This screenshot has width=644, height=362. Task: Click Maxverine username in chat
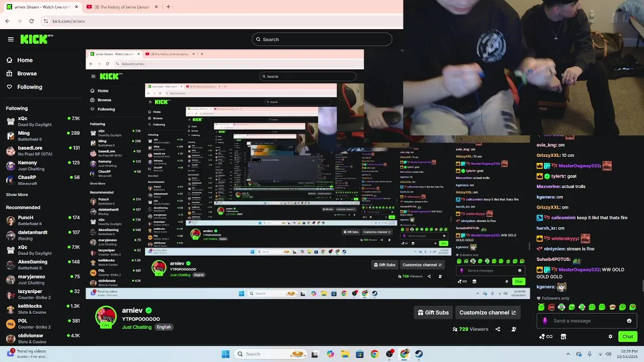[548, 187]
